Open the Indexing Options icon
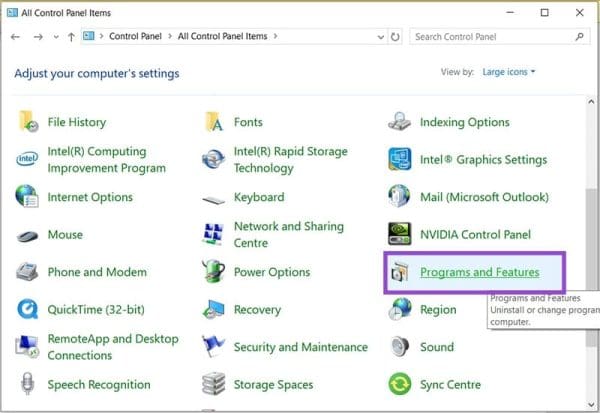 point(399,121)
